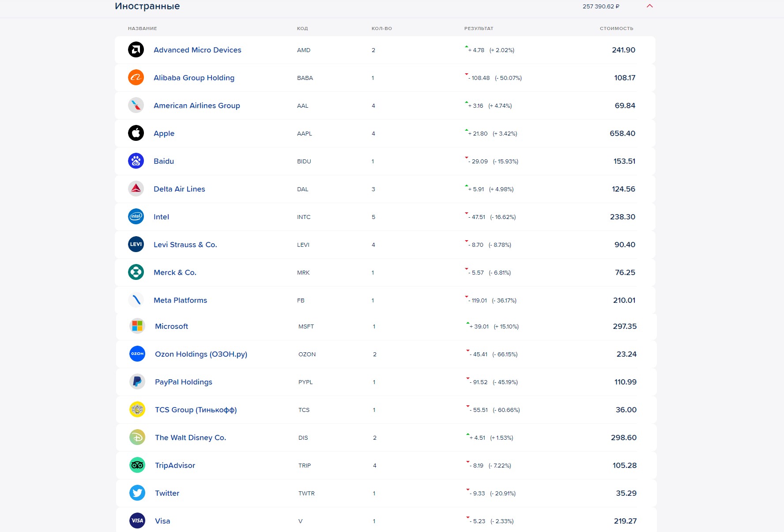The height and width of the screenshot is (532, 784).
Task: Click Disney's value 298.60
Action: click(x=624, y=438)
